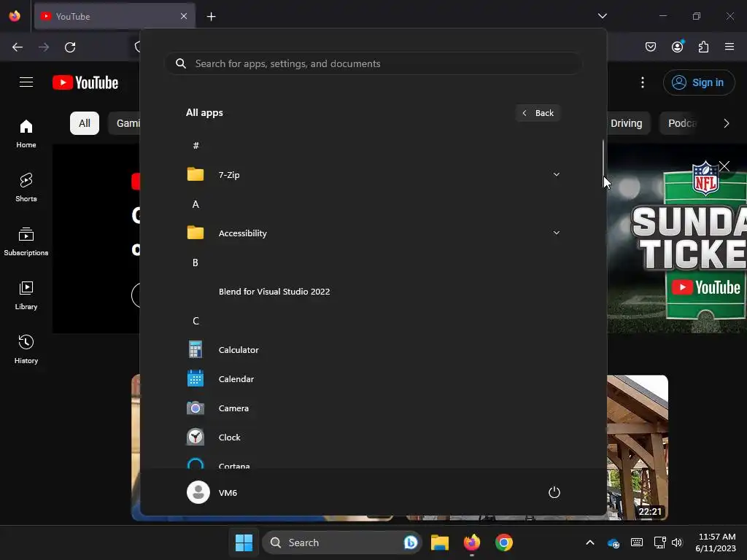Open the Clock app
The width and height of the screenshot is (747, 560).
point(373,437)
